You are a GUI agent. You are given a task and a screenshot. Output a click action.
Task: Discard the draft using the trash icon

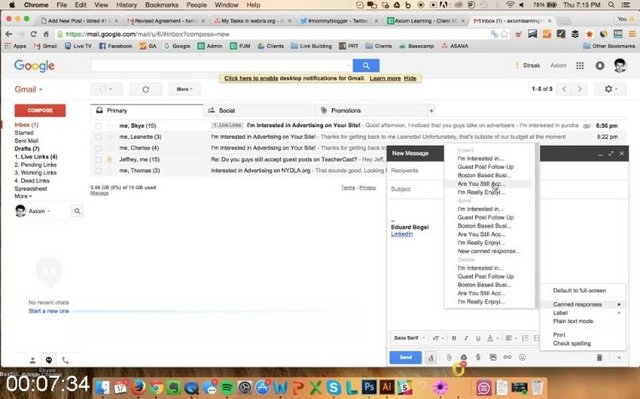599,358
